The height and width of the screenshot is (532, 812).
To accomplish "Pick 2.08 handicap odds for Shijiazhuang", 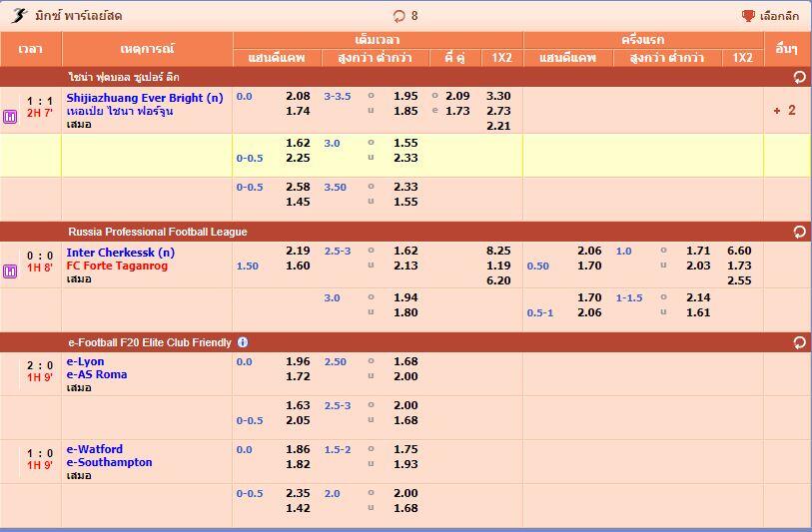I will (x=298, y=97).
